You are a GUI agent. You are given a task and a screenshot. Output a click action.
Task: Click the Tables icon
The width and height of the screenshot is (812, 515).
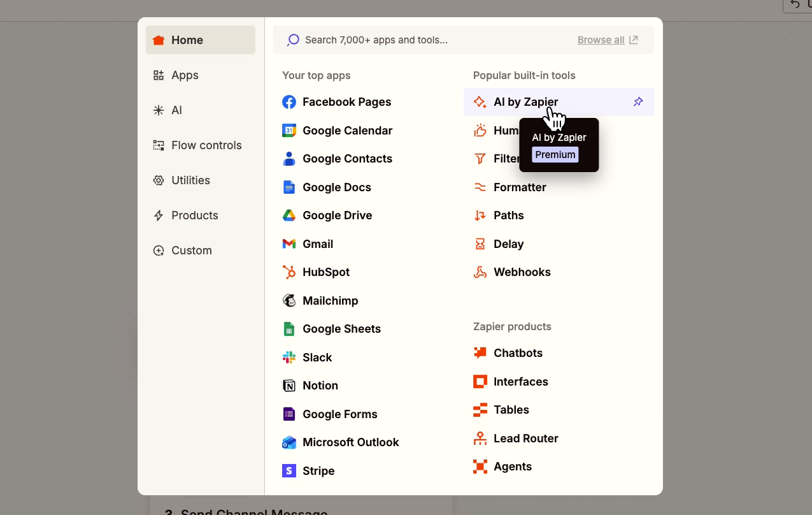click(480, 410)
